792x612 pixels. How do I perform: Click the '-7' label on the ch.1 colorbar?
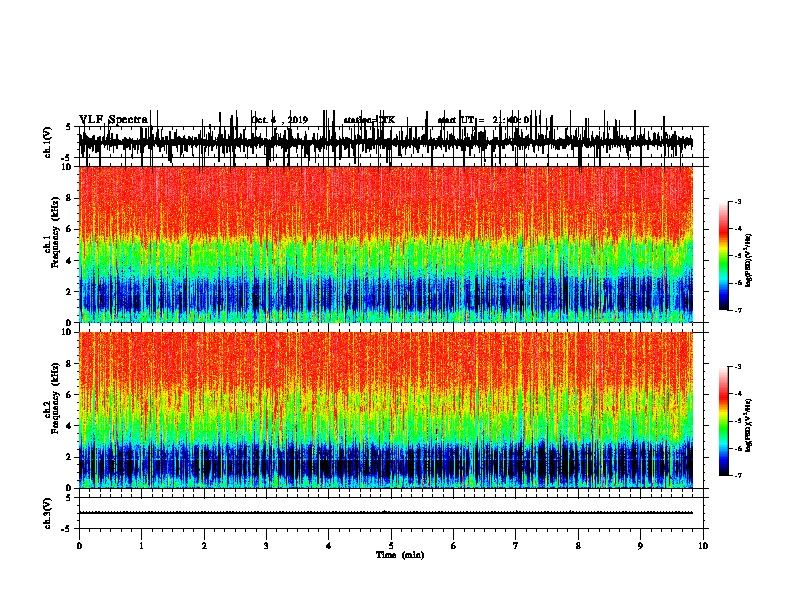(x=738, y=310)
